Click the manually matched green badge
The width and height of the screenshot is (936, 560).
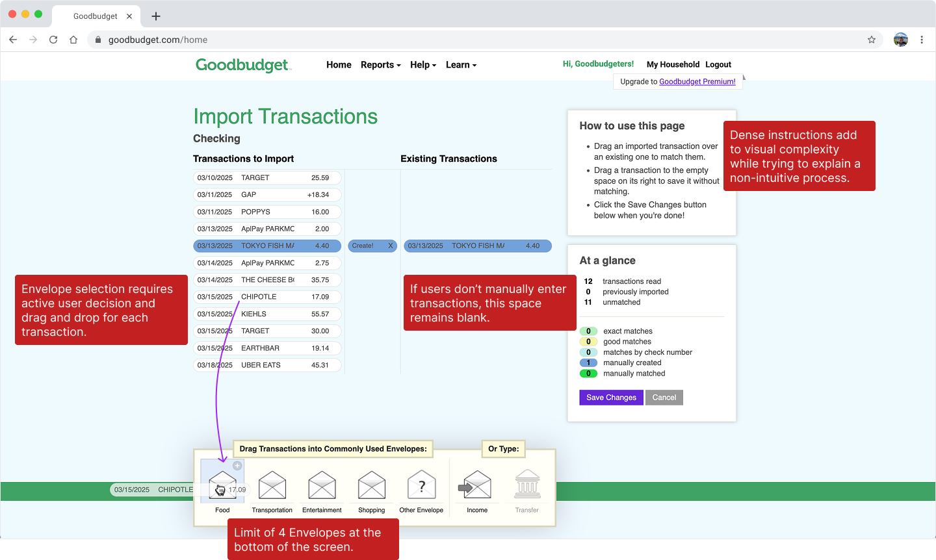coord(588,374)
